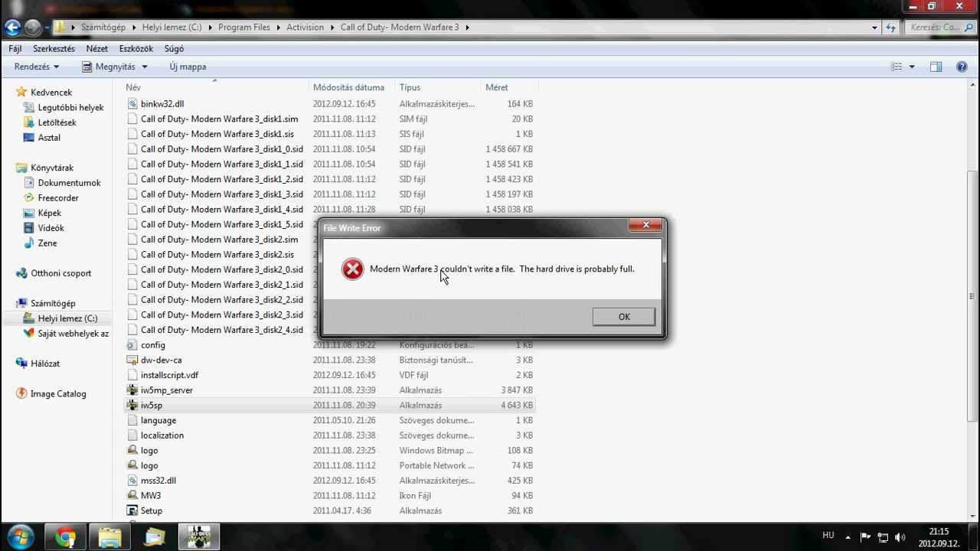980x551 pixels.
Task: Open Legutóbbi helyek in sidebar
Action: pos(70,108)
